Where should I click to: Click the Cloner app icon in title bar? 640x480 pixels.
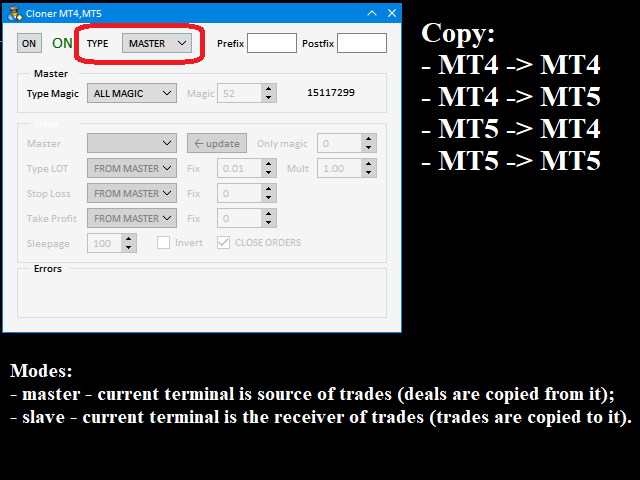pyautogui.click(x=15, y=13)
